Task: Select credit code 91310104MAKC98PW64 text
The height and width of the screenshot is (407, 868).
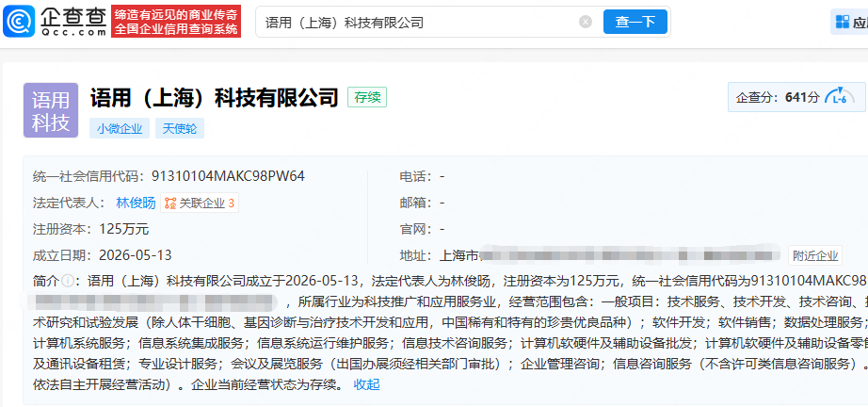Action: coord(228,176)
